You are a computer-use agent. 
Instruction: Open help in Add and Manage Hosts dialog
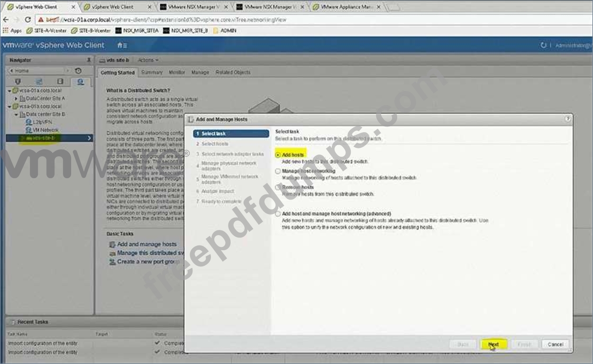(x=568, y=119)
